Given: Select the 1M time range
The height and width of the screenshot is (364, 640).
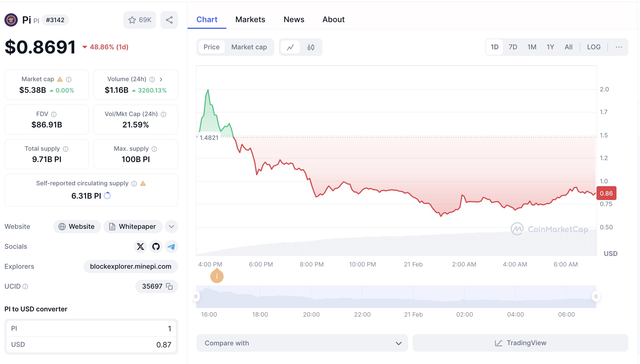Looking at the screenshot, I should pyautogui.click(x=532, y=47).
